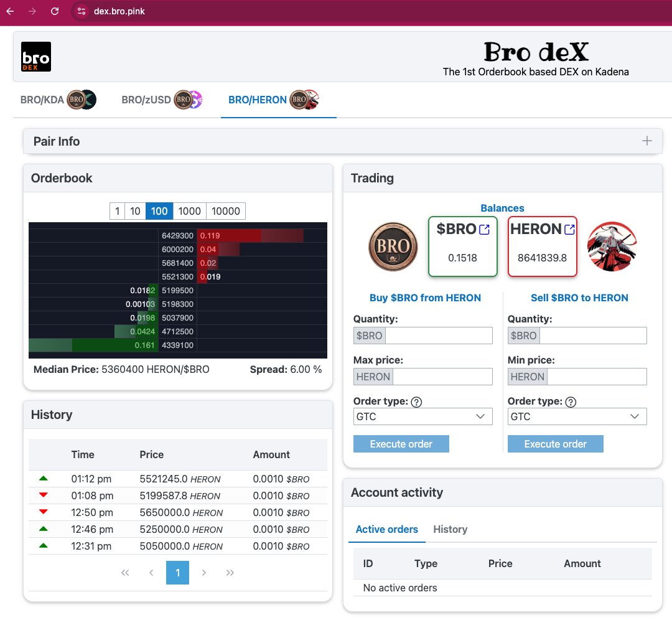Select ask row at price 5681400
This screenshot has width=672, height=620.
click(178, 263)
